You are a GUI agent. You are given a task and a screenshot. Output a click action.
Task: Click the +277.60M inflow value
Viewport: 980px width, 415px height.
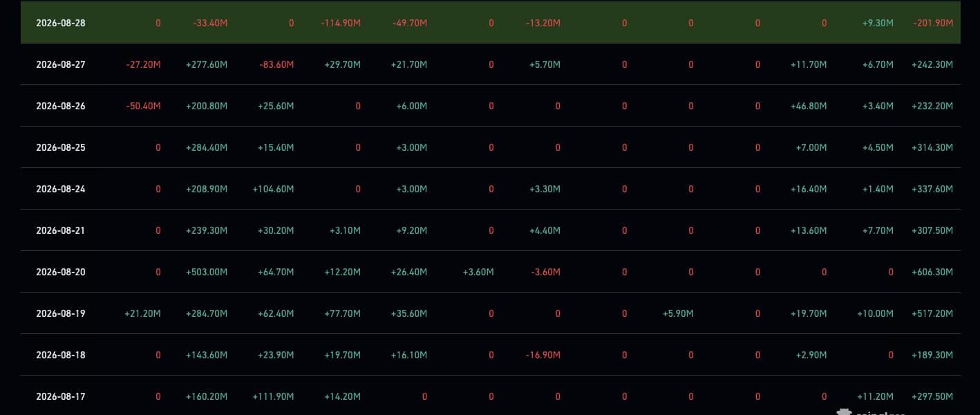click(x=207, y=64)
